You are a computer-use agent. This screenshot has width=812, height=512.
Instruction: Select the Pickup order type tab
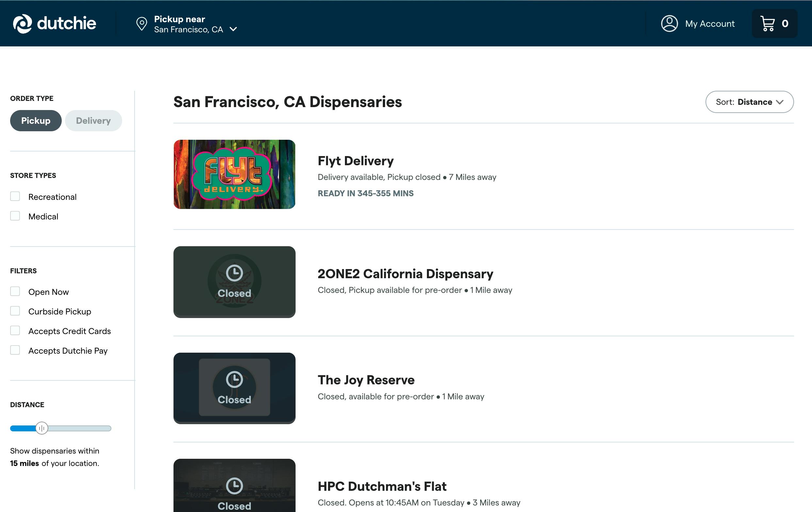tap(36, 121)
